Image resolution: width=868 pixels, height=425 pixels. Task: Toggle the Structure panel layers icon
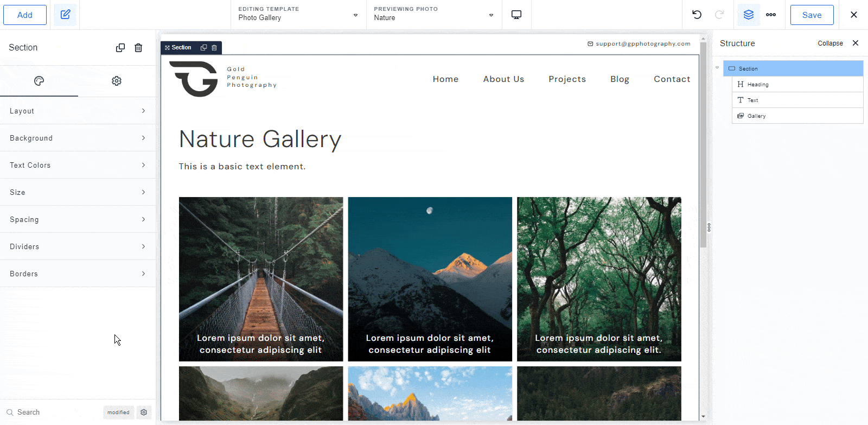tap(749, 15)
